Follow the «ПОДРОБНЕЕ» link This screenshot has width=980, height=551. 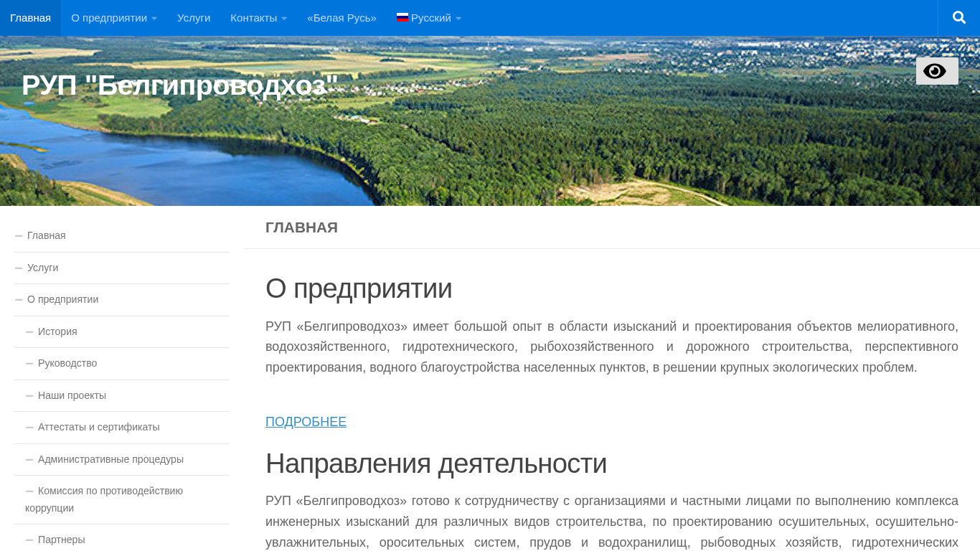(x=306, y=422)
